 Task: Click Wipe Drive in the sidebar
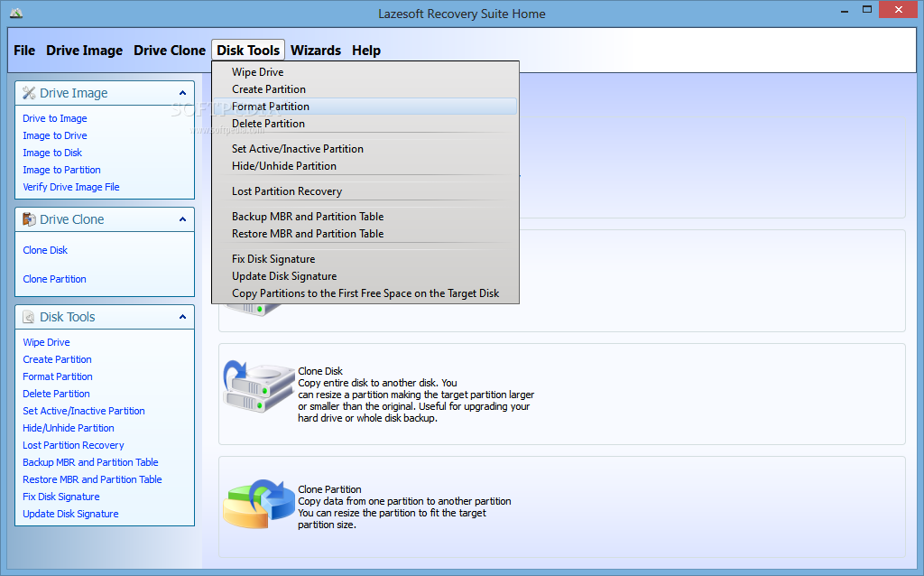tap(47, 342)
